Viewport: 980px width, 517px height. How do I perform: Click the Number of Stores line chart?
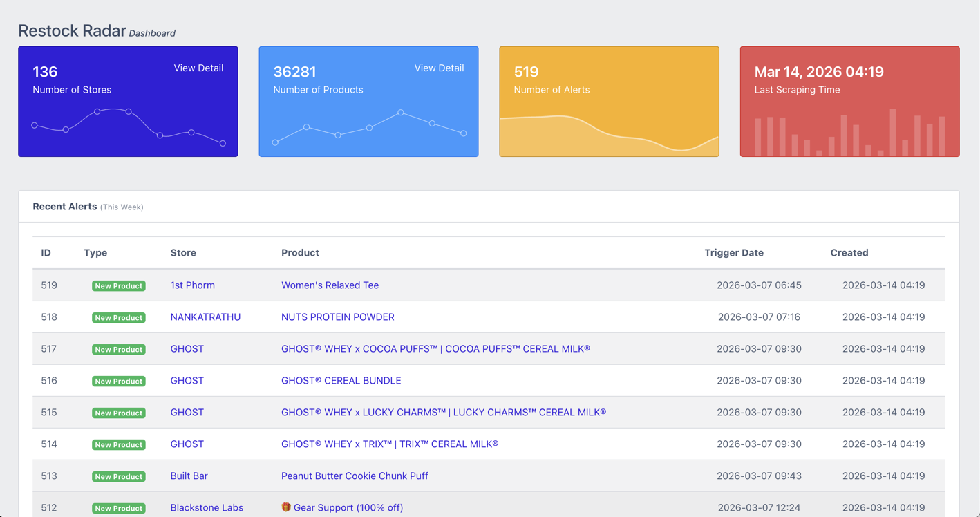pyautogui.click(x=129, y=126)
